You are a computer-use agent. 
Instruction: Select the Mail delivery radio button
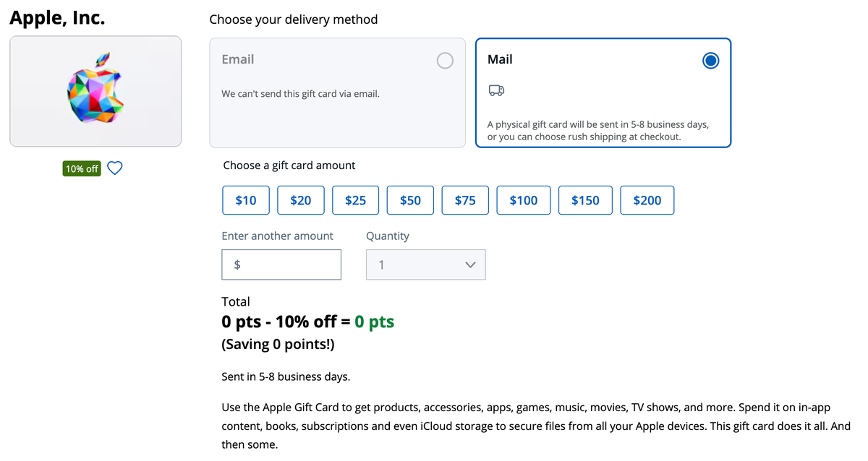(710, 61)
